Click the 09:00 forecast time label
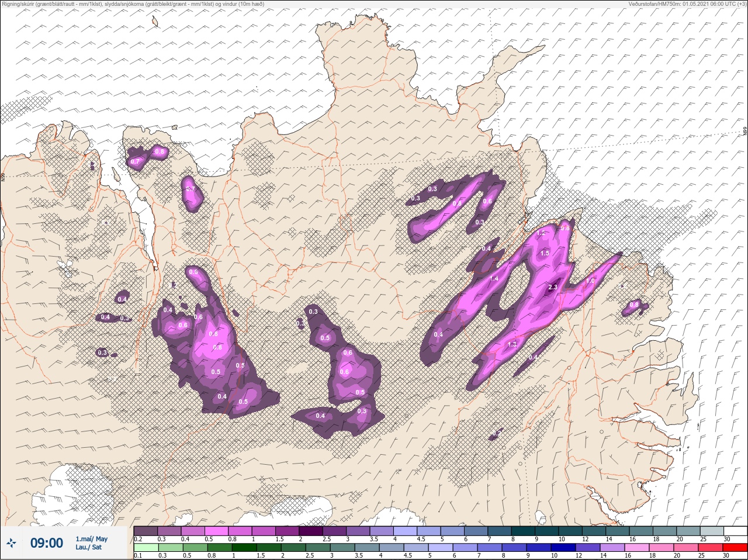This screenshot has height=560, width=748. [x=47, y=543]
